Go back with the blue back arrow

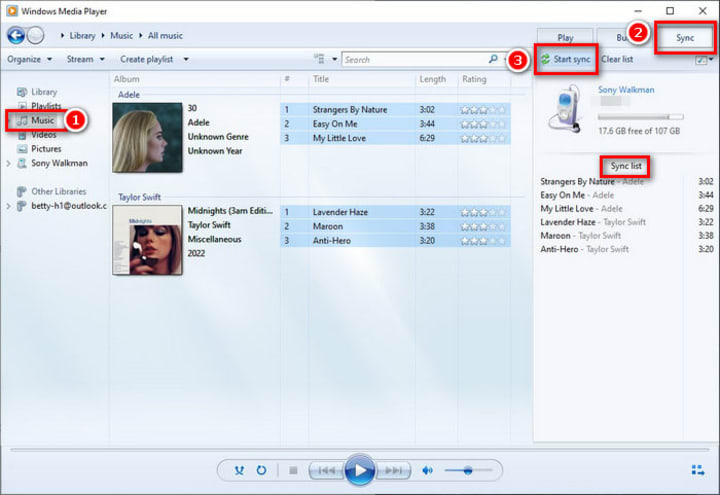(16, 35)
